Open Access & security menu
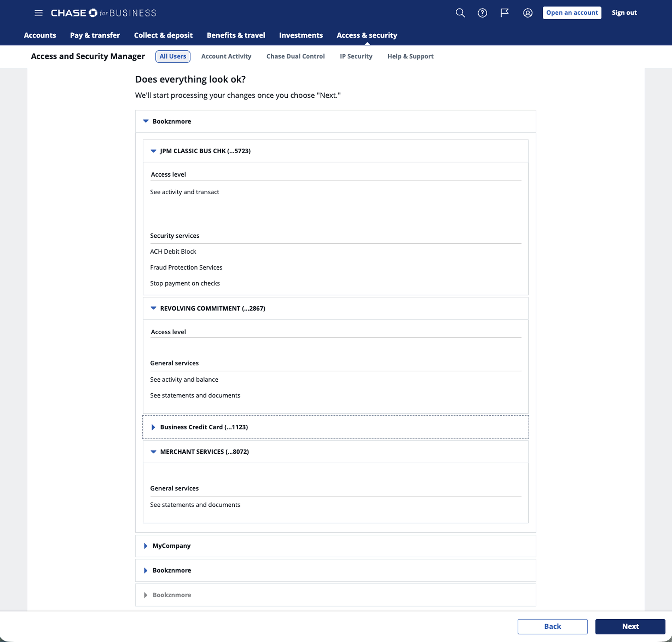Viewport: 672px width, 642px height. [x=367, y=35]
